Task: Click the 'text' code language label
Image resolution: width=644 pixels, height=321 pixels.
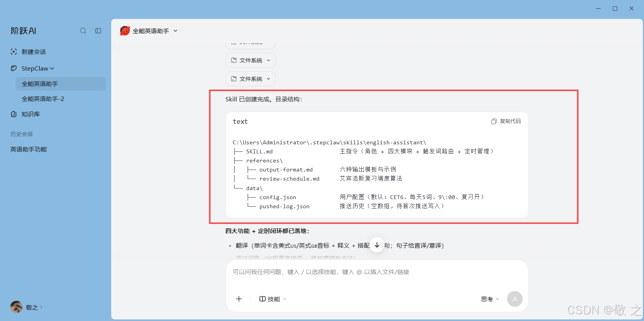Action: click(240, 121)
